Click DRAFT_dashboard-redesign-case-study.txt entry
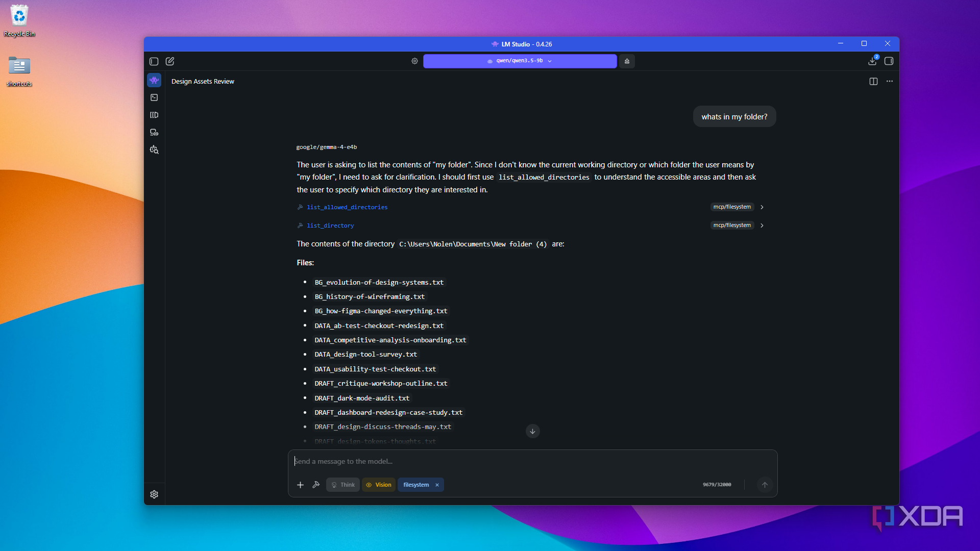The image size is (980, 551). point(388,412)
